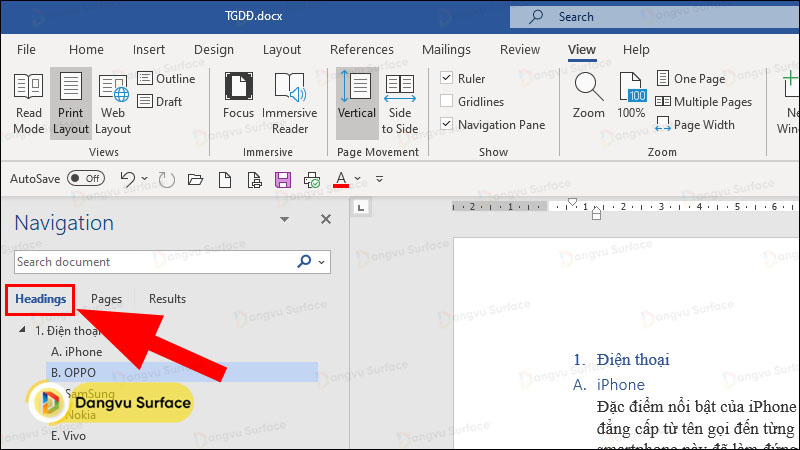
Task: Apply font color with the A icon
Action: pos(341,179)
